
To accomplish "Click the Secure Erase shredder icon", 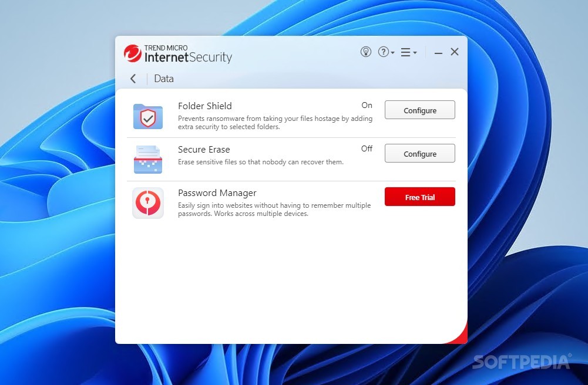I will 148,160.
